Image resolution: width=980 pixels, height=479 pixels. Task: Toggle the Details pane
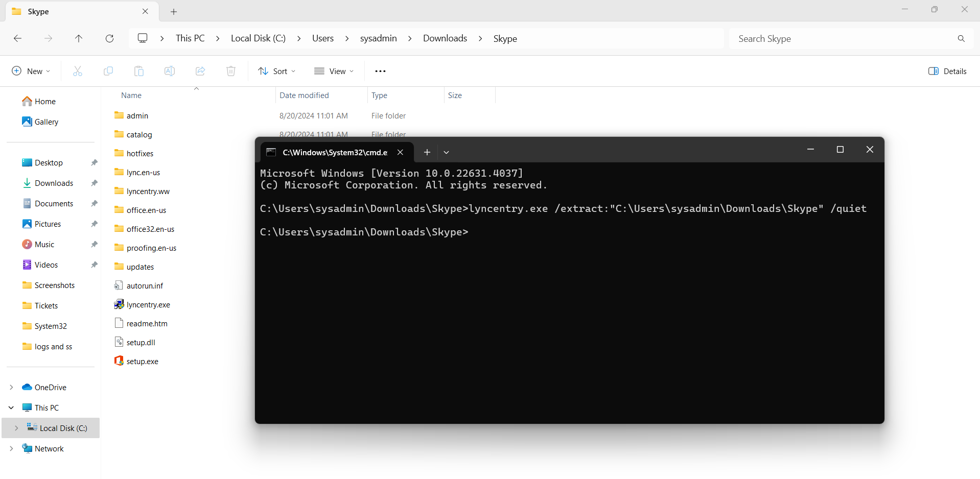pos(947,71)
